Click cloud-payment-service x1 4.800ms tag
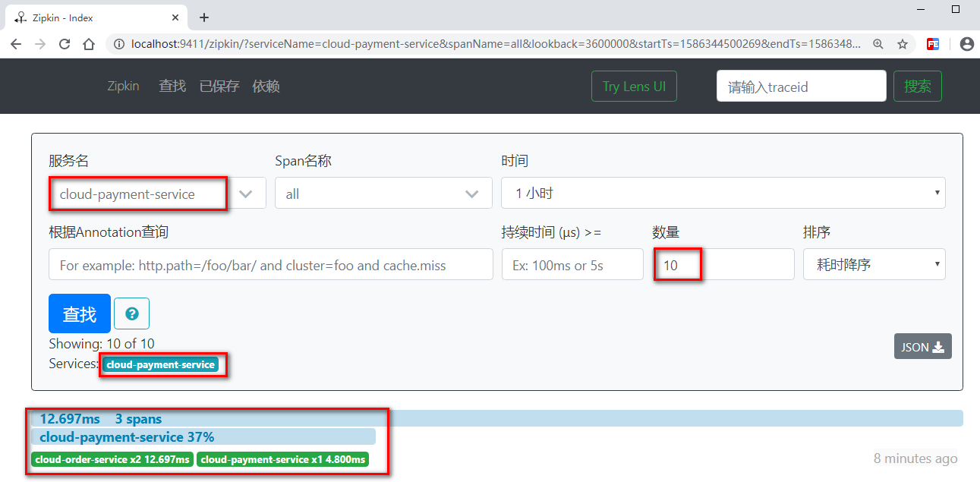 pyautogui.click(x=283, y=459)
